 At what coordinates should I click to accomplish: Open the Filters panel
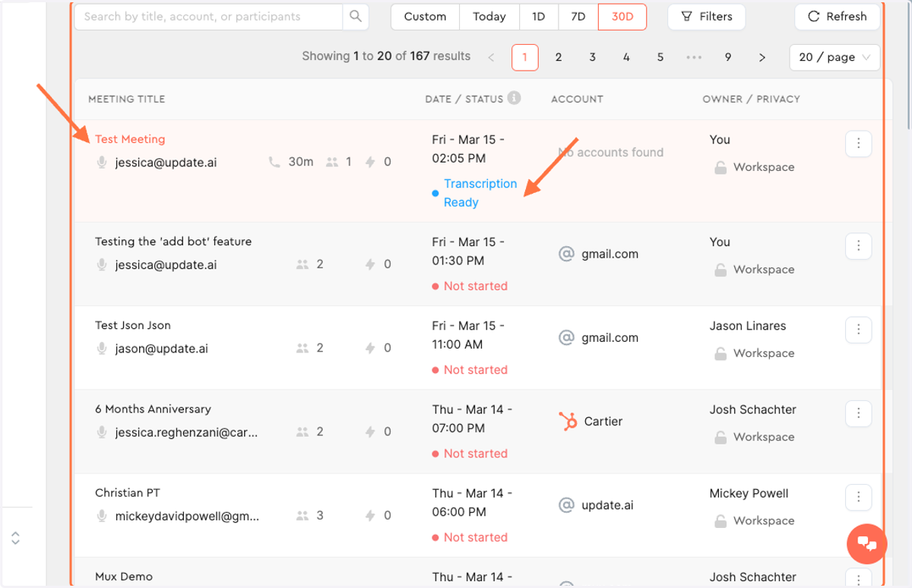707,17
